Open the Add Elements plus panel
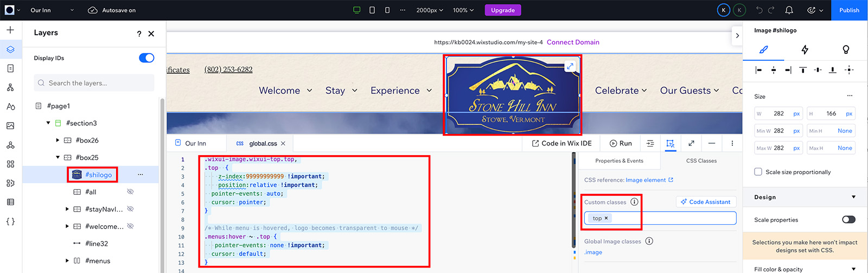The width and height of the screenshot is (868, 273). (10, 30)
